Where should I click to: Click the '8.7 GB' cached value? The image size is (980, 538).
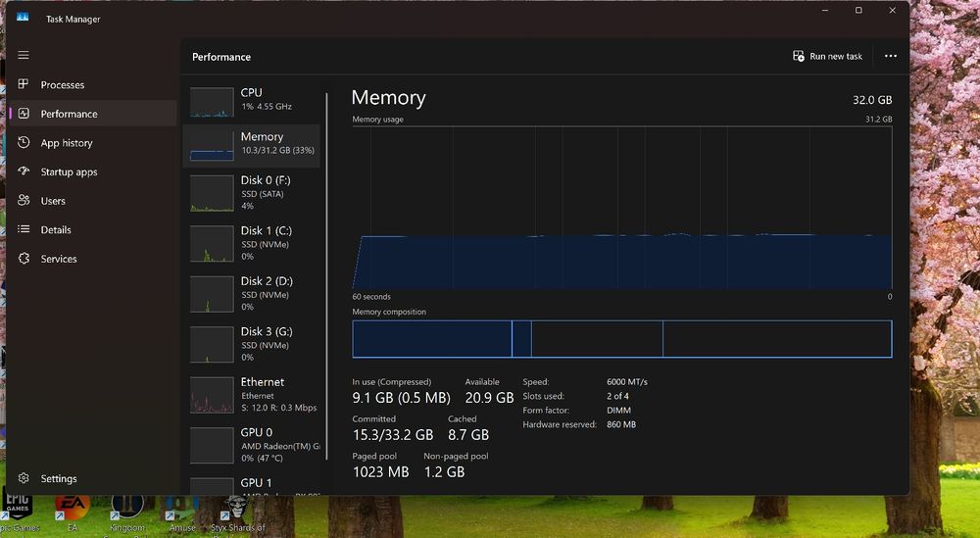tap(468, 435)
